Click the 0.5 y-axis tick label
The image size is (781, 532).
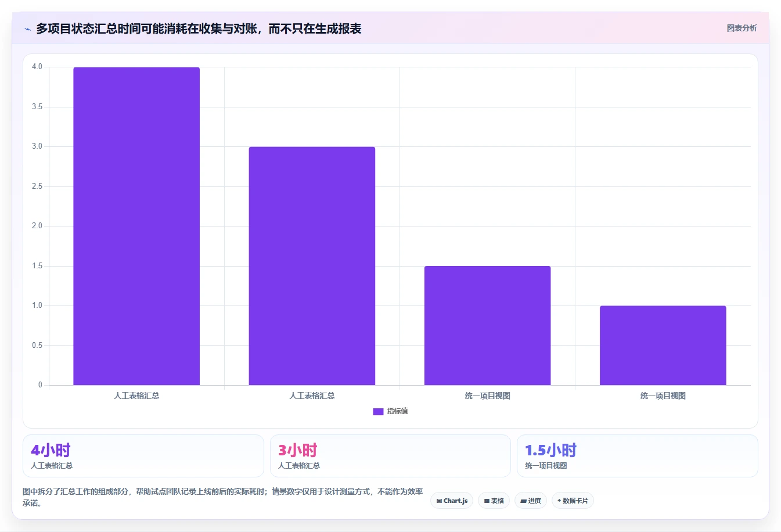[37, 346]
